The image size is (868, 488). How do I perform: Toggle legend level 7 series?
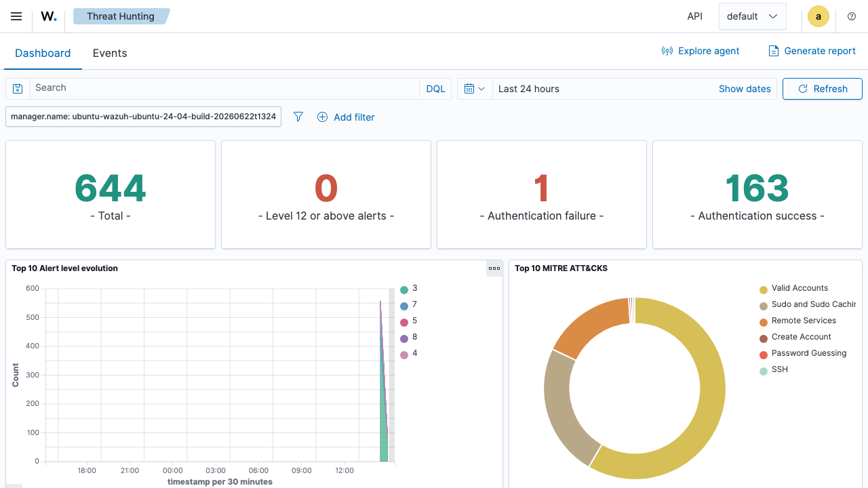click(409, 305)
